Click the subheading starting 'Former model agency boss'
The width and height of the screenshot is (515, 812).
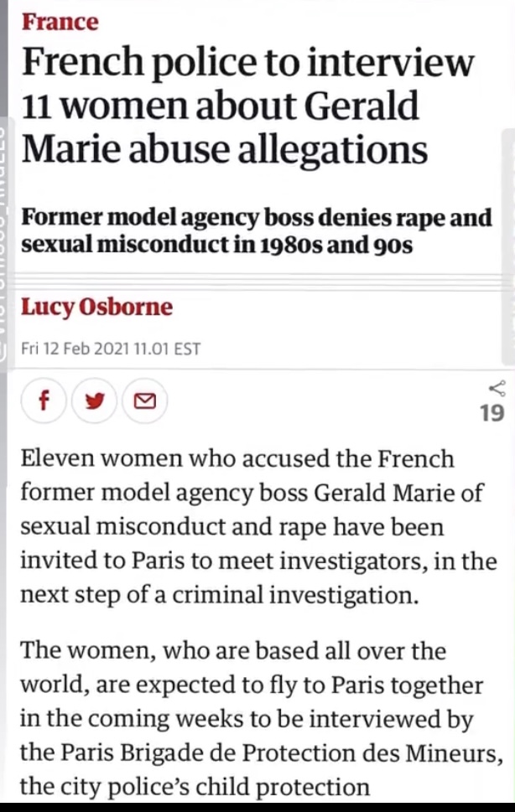pos(257,232)
